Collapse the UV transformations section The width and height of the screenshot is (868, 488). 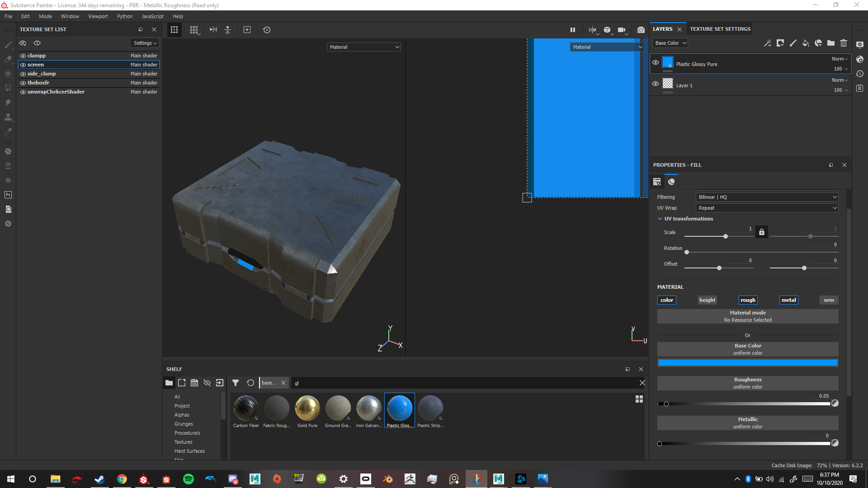pyautogui.click(x=660, y=218)
